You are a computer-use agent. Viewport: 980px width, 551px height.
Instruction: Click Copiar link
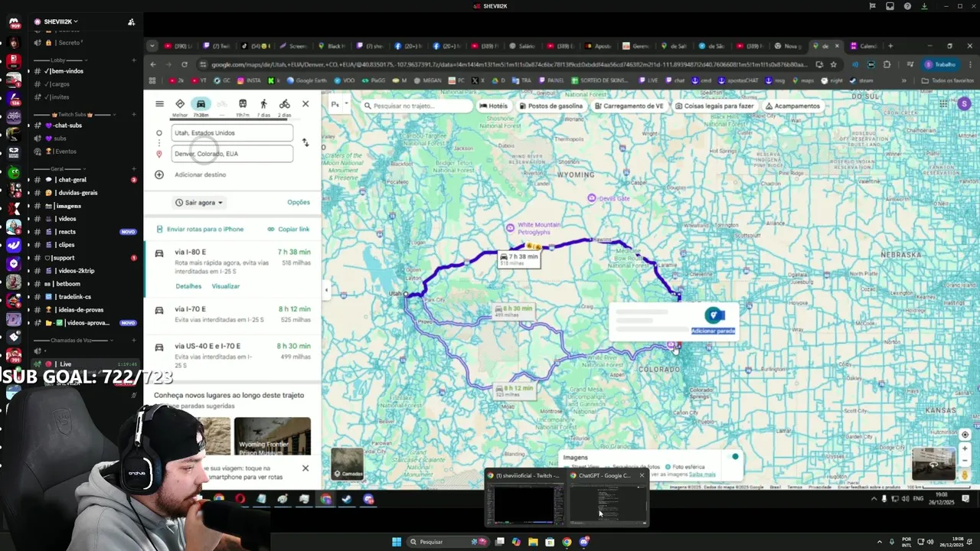pos(289,229)
